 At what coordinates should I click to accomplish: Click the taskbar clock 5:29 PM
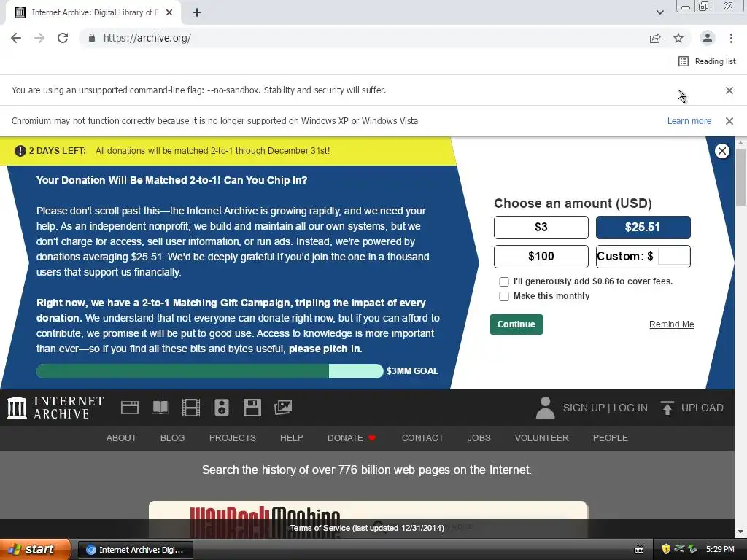[x=720, y=550]
